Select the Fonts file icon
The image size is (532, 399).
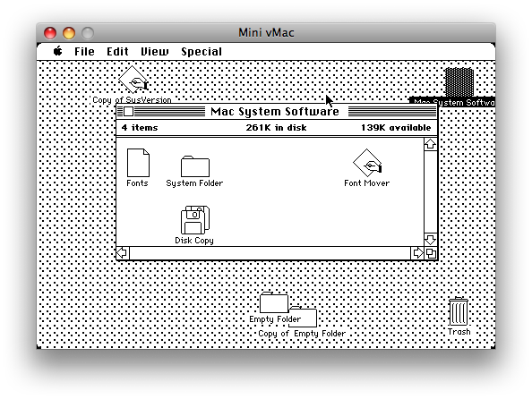click(x=138, y=163)
